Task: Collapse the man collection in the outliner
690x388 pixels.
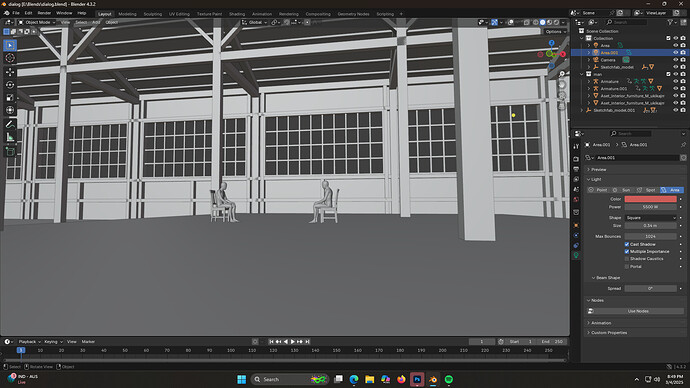Action: [x=582, y=74]
